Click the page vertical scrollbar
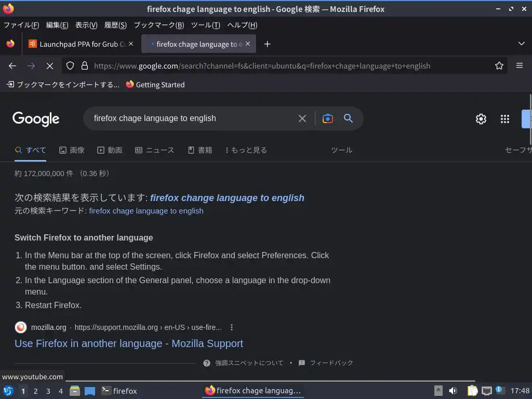This screenshot has height=399, width=532. point(530,119)
